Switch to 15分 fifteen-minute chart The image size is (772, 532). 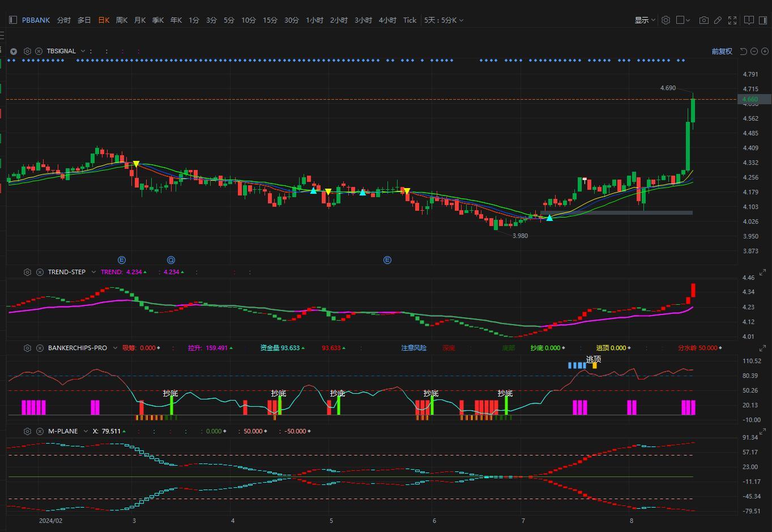click(270, 20)
